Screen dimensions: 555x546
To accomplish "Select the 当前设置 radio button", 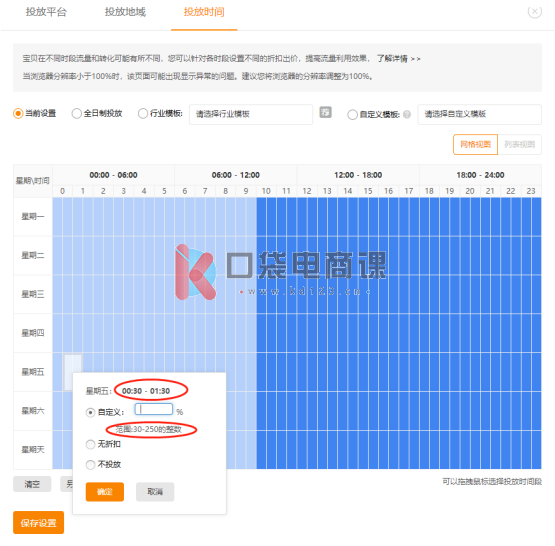I will (18, 114).
